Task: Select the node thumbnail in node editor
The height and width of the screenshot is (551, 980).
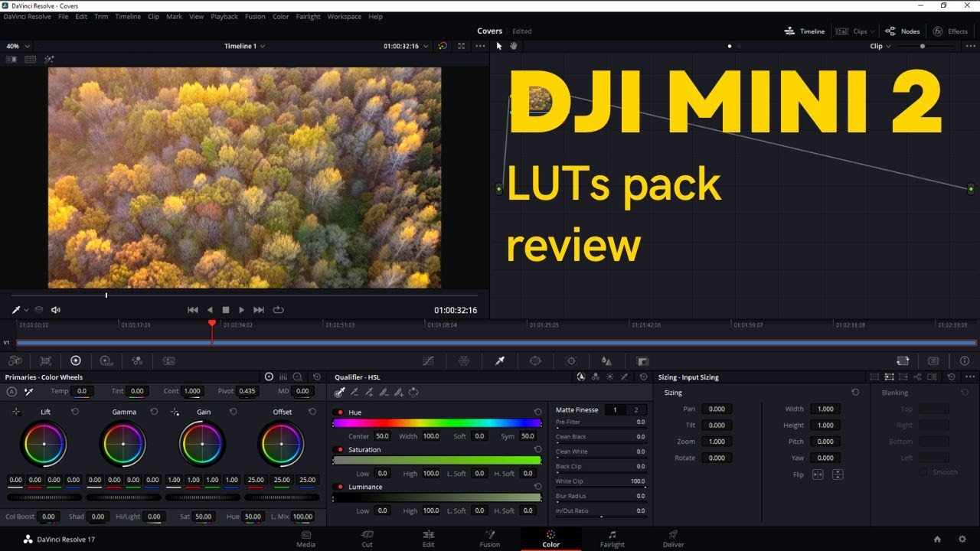Action: coord(541,99)
